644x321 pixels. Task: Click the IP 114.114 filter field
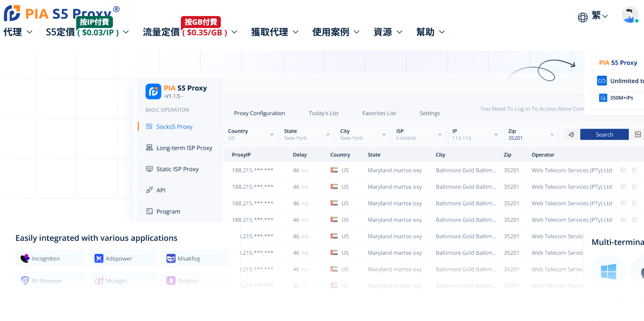pos(475,134)
